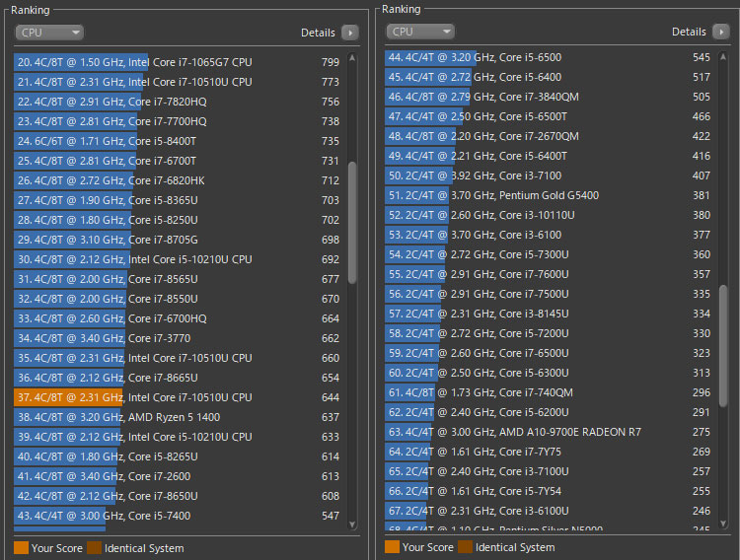Select rank 38 AMD Ryzen 5 1400 row

[x=179, y=417]
